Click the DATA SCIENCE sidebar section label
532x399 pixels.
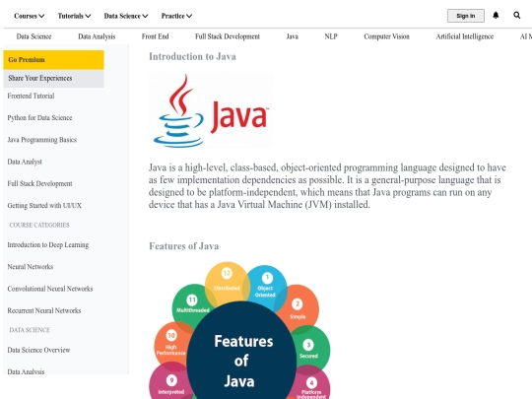30,330
